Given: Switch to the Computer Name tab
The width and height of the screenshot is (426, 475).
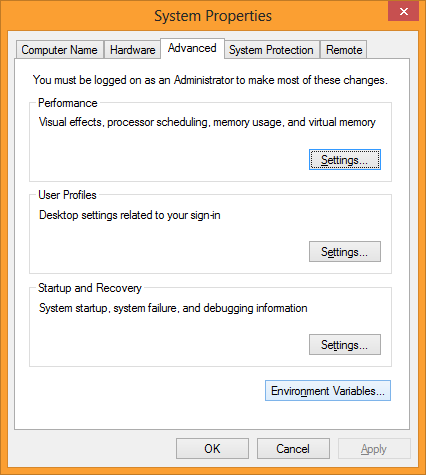Looking at the screenshot, I should (59, 50).
